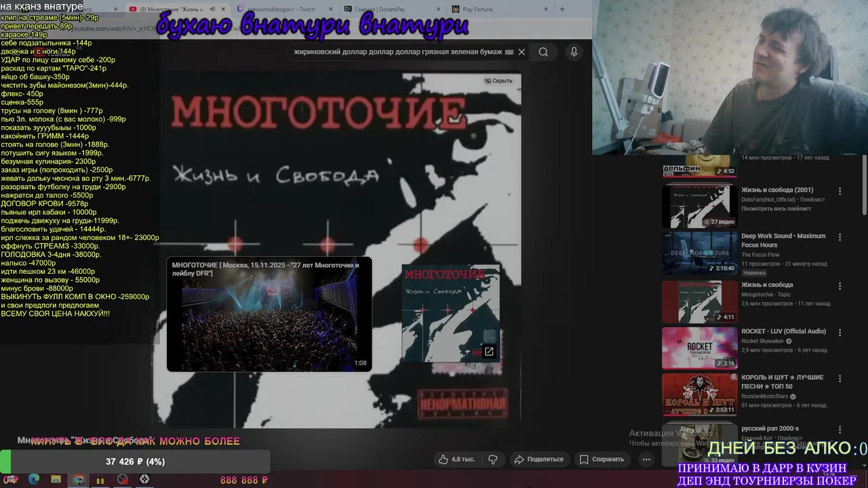This screenshot has width=868, height=488.
Task: Open the suggested concert video card
Action: tap(269, 314)
